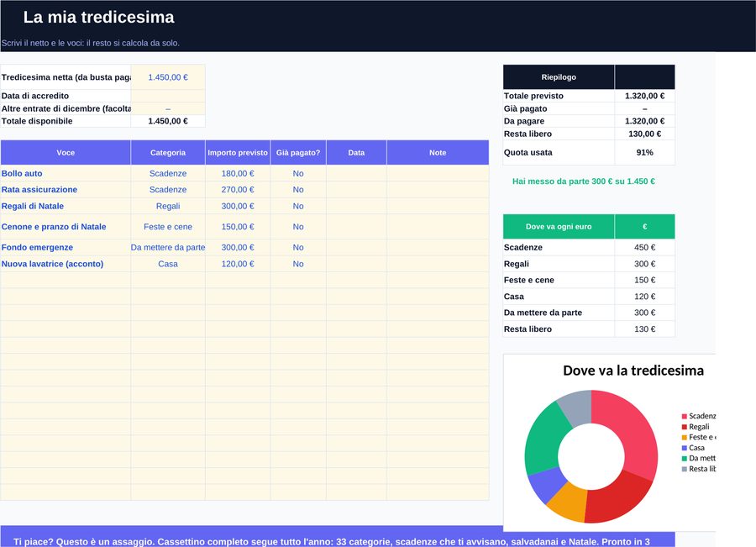Click the 'Data' column header

356,152
